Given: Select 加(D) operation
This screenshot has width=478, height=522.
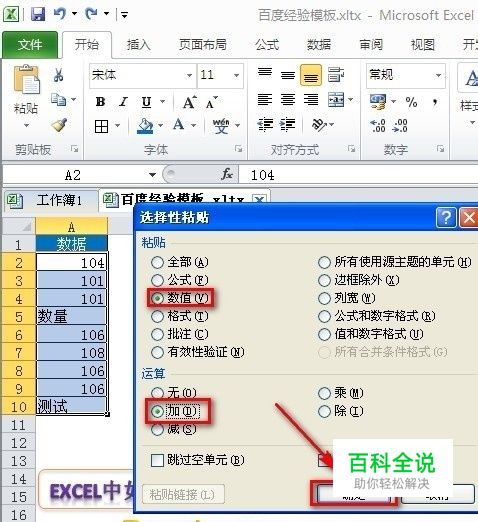Looking at the screenshot, I should [x=176, y=411].
